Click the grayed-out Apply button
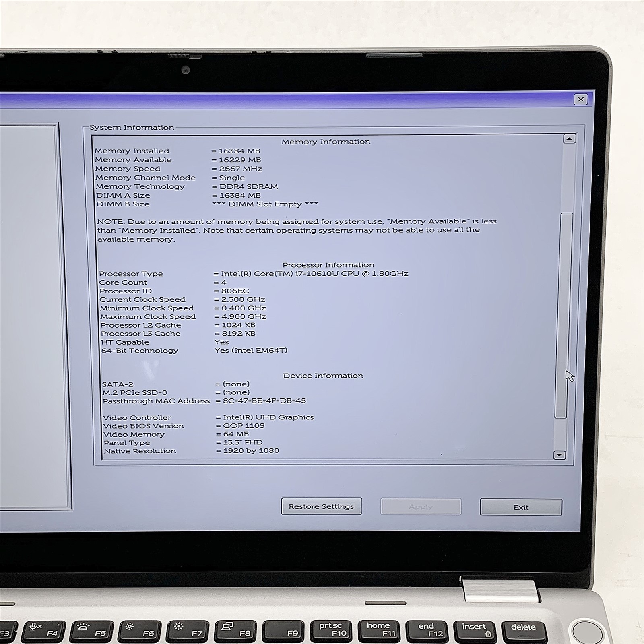Viewport: 644px width, 644px height. (421, 507)
